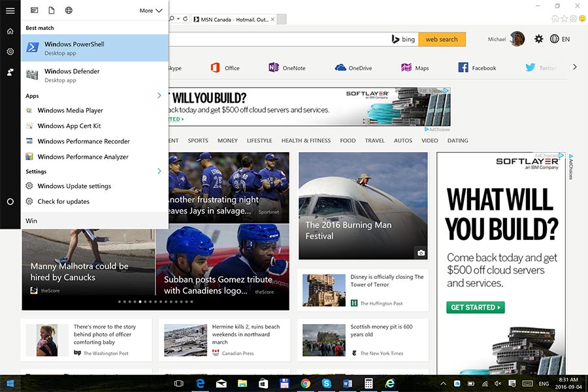This screenshot has height=392, width=588.
Task: Open Windows Defender search result
Action: pyautogui.click(x=95, y=75)
